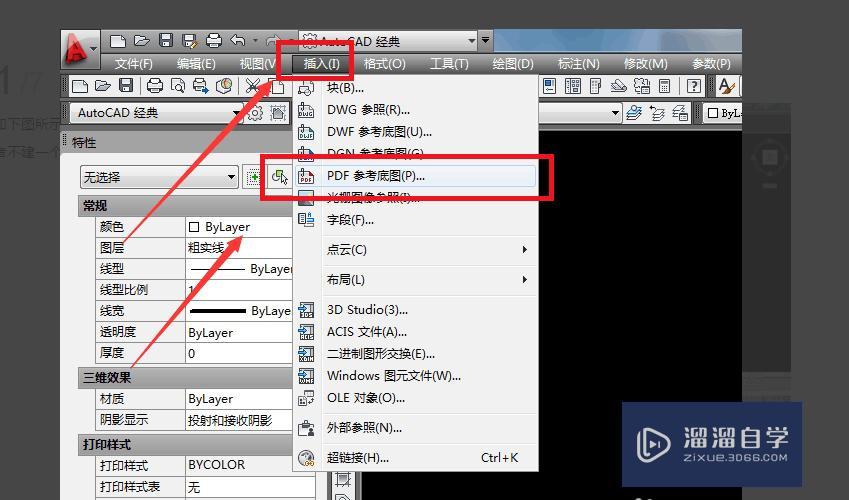This screenshot has width=849, height=500.
Task: Choose 字段(F)... menu entry
Action: point(415,220)
